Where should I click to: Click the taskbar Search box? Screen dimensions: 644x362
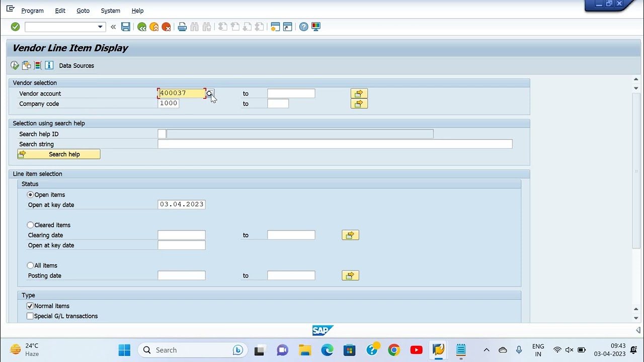coord(191,350)
